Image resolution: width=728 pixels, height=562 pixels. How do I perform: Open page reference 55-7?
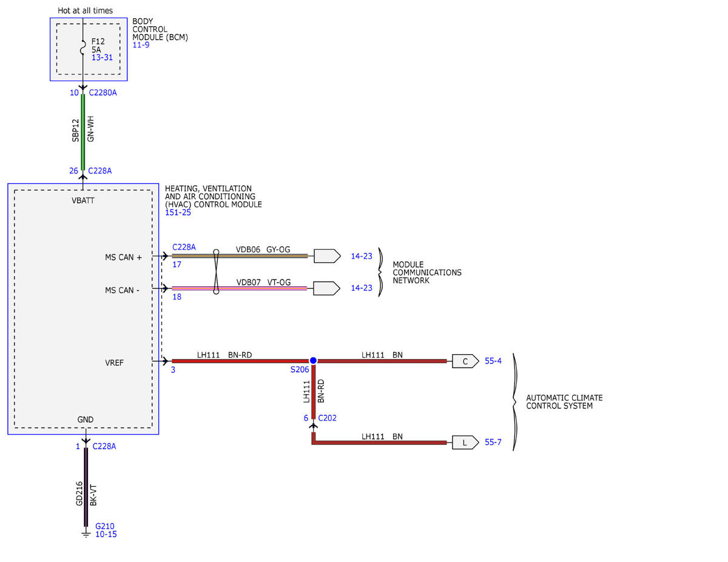point(493,443)
